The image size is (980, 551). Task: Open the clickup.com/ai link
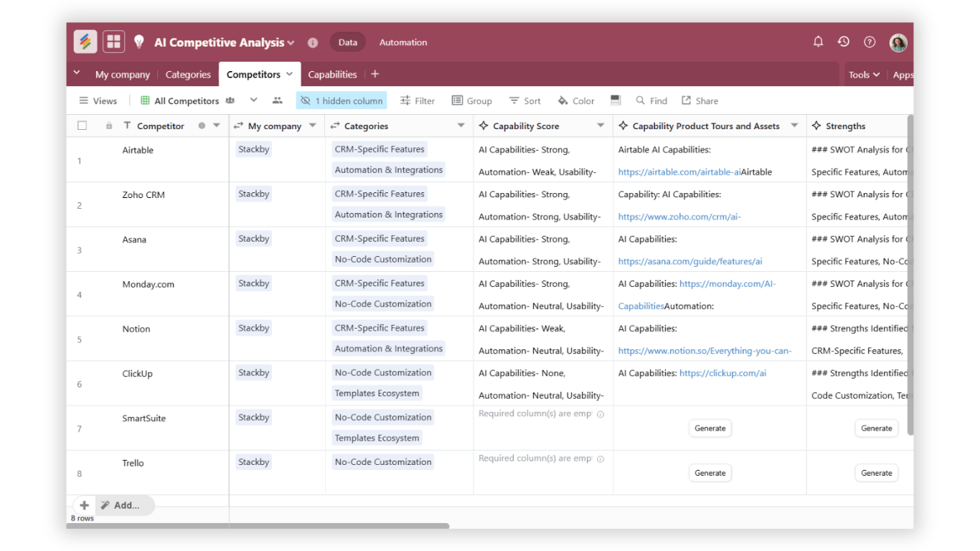pyautogui.click(x=722, y=373)
